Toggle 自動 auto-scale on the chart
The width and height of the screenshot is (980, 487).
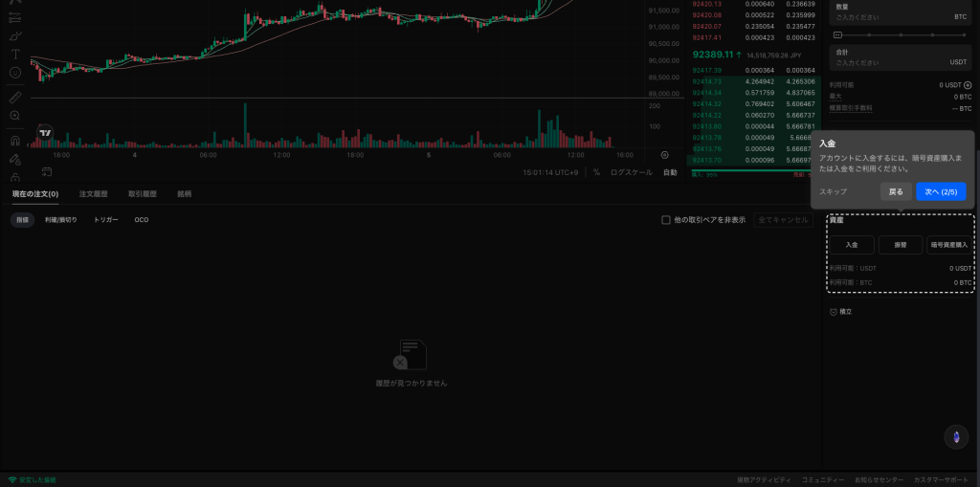click(x=670, y=172)
